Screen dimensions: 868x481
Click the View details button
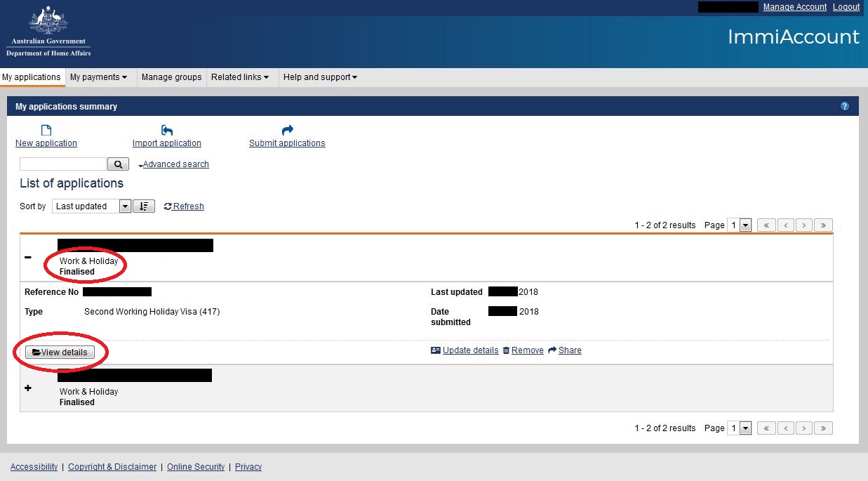pyautogui.click(x=60, y=352)
